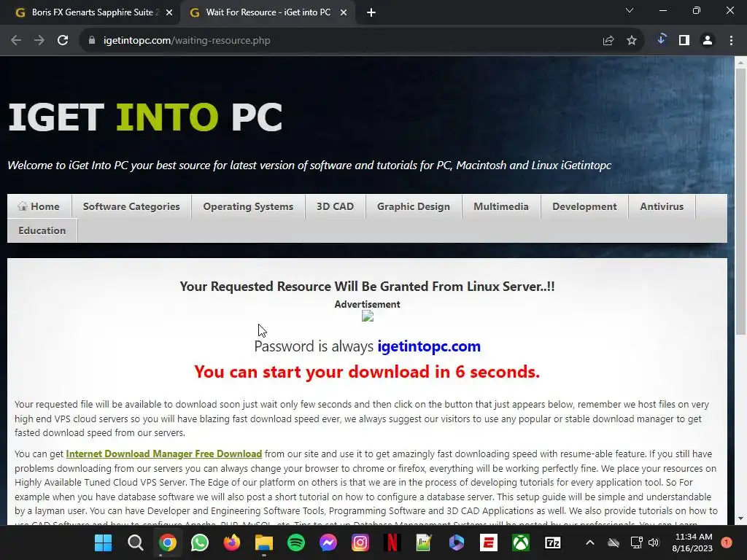Open Spotify from the taskbar
Image resolution: width=747 pixels, height=560 pixels.
[x=296, y=542]
